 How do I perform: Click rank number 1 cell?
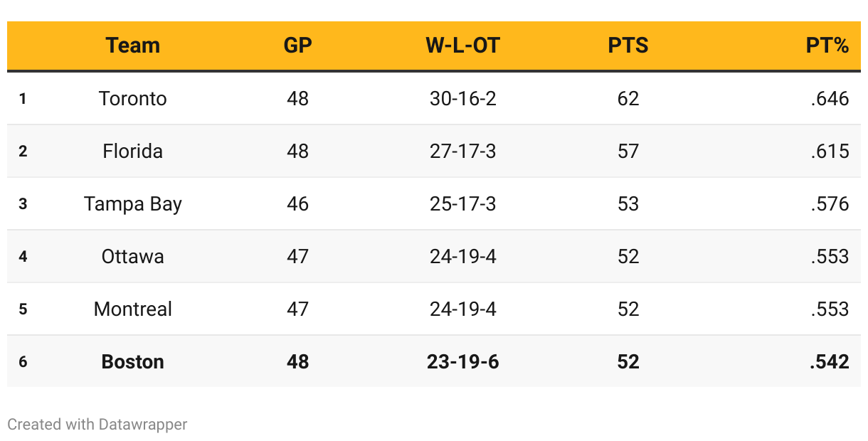point(23,99)
